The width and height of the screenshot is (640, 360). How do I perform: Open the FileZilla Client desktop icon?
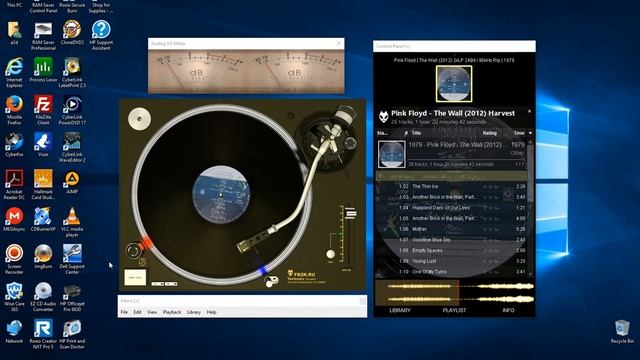point(43,110)
